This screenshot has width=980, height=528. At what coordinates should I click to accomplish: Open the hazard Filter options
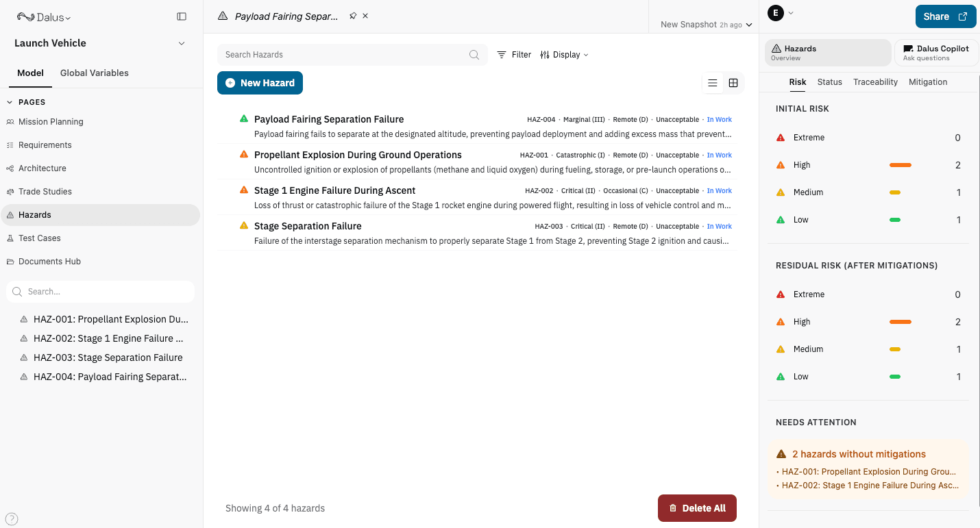point(514,54)
